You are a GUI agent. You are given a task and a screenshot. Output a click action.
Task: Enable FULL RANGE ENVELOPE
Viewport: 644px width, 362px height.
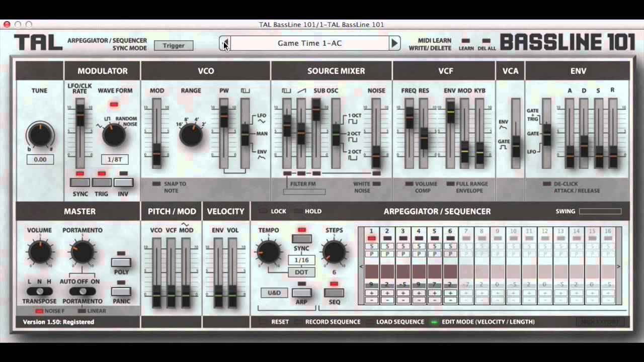click(x=450, y=184)
